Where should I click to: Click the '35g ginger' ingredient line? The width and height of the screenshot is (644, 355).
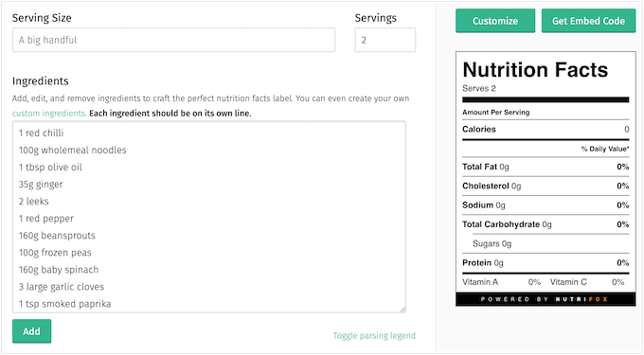tap(41, 185)
